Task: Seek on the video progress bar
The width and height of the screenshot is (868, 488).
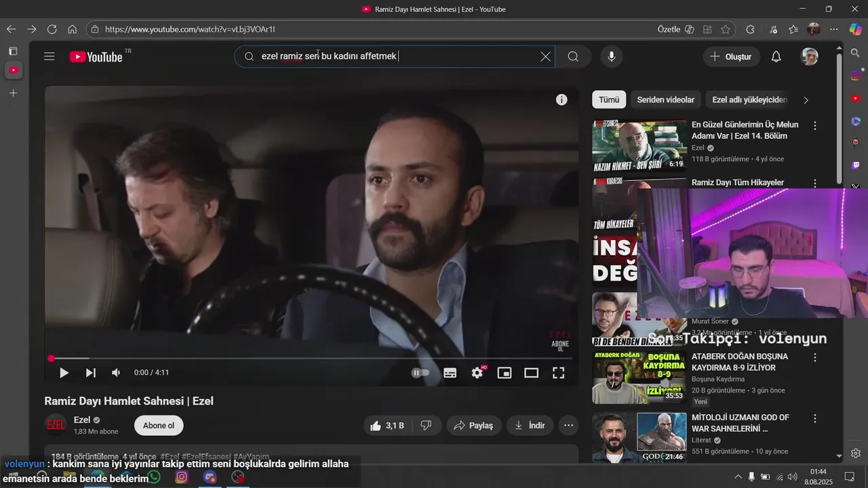Action: [311, 358]
